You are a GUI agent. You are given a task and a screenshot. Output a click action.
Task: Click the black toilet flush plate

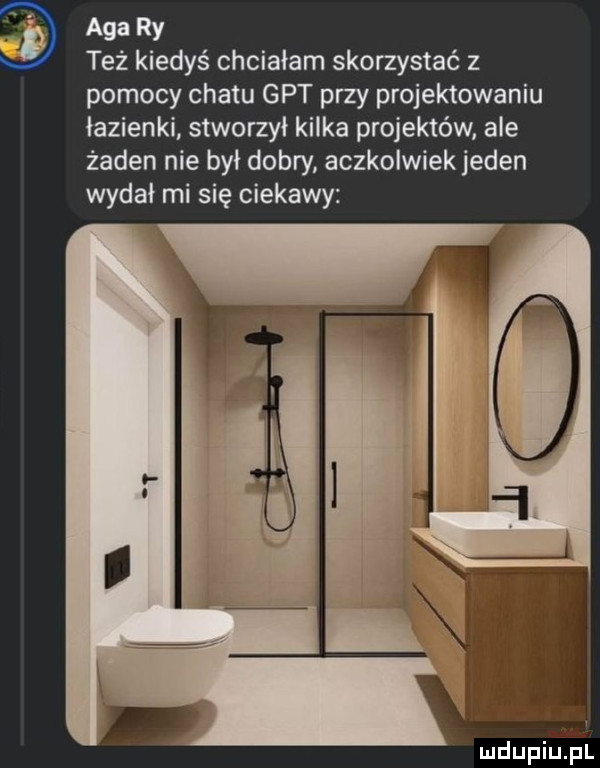(117, 566)
